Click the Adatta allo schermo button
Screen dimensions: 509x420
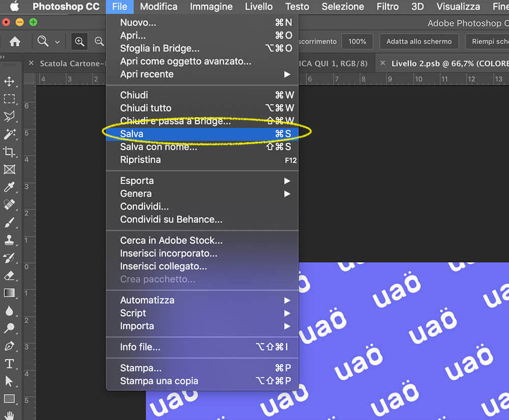pyautogui.click(x=419, y=42)
